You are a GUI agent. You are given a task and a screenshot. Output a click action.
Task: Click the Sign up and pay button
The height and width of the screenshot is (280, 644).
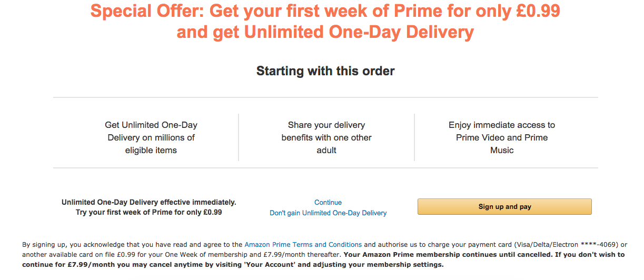pos(504,207)
